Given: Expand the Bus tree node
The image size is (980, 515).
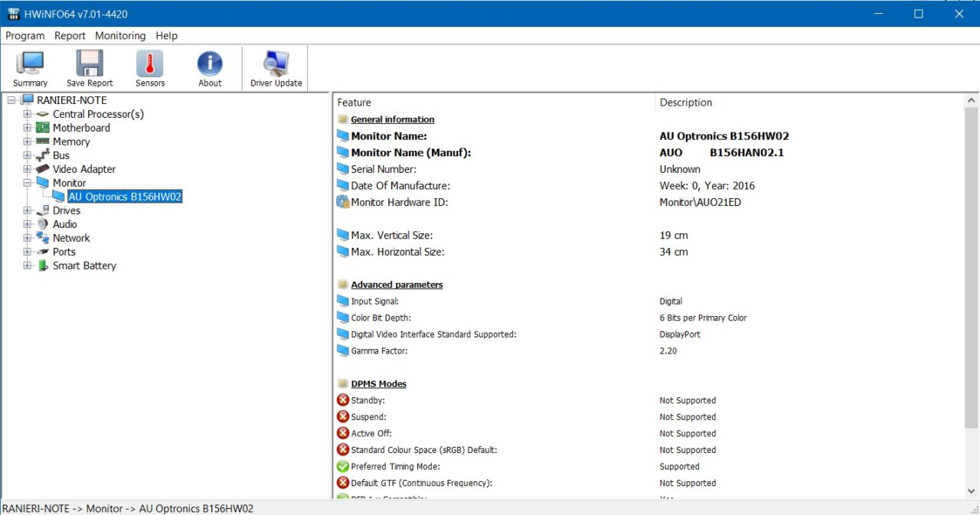Looking at the screenshot, I should (x=28, y=155).
